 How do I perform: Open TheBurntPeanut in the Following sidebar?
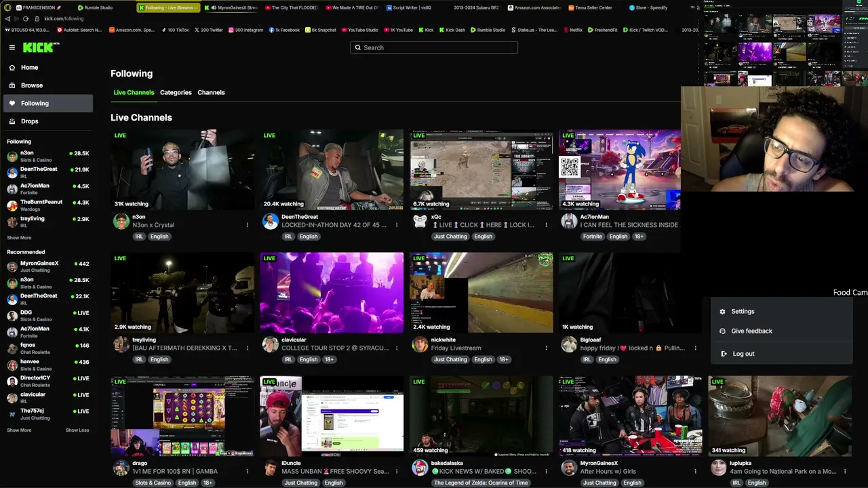point(48,205)
